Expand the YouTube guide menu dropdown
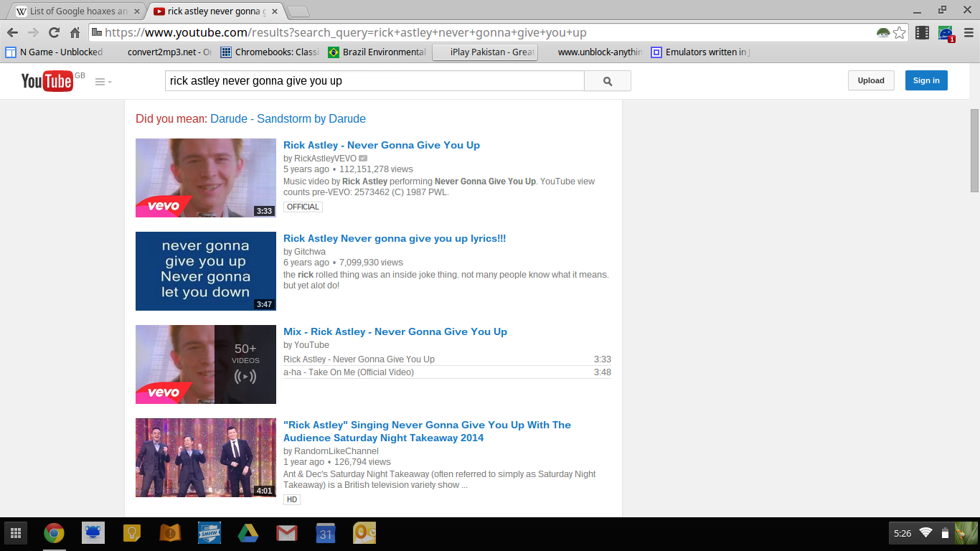 pyautogui.click(x=103, y=82)
